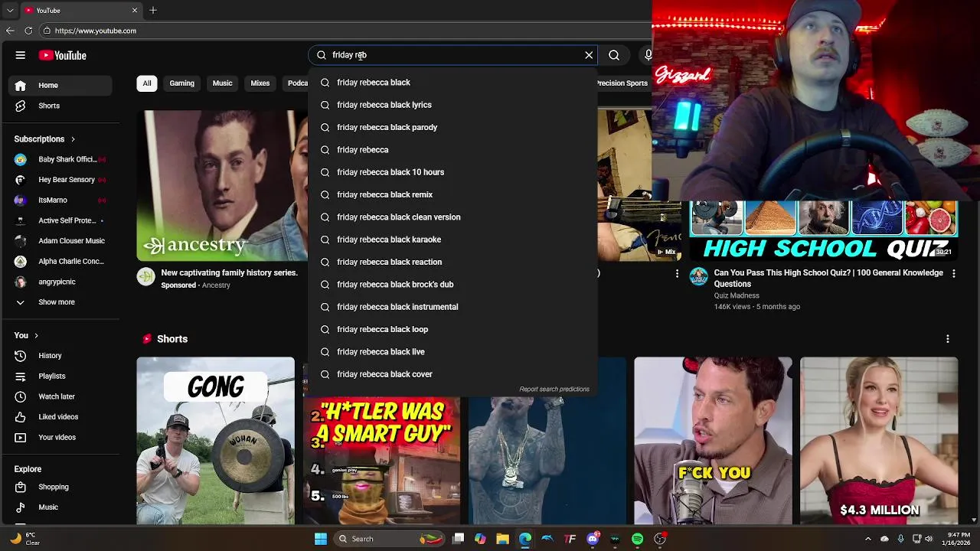Image resolution: width=980 pixels, height=551 pixels.
Task: Click the YouTube logo
Action: pyautogui.click(x=63, y=55)
